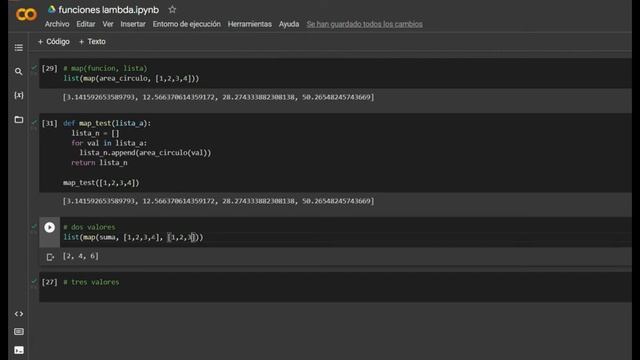Click the output '[2, 4, 6]'
Image resolution: width=640 pixels, height=360 pixels.
pyautogui.click(x=80, y=256)
